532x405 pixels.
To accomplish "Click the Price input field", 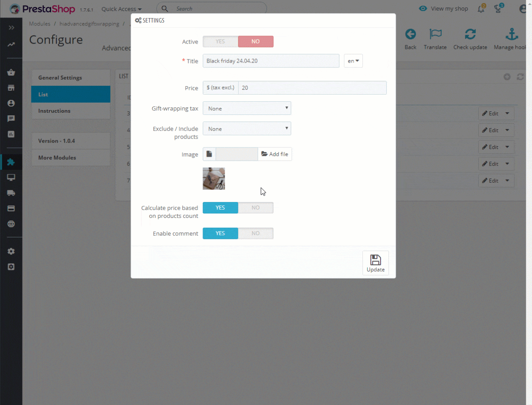I will pyautogui.click(x=312, y=88).
